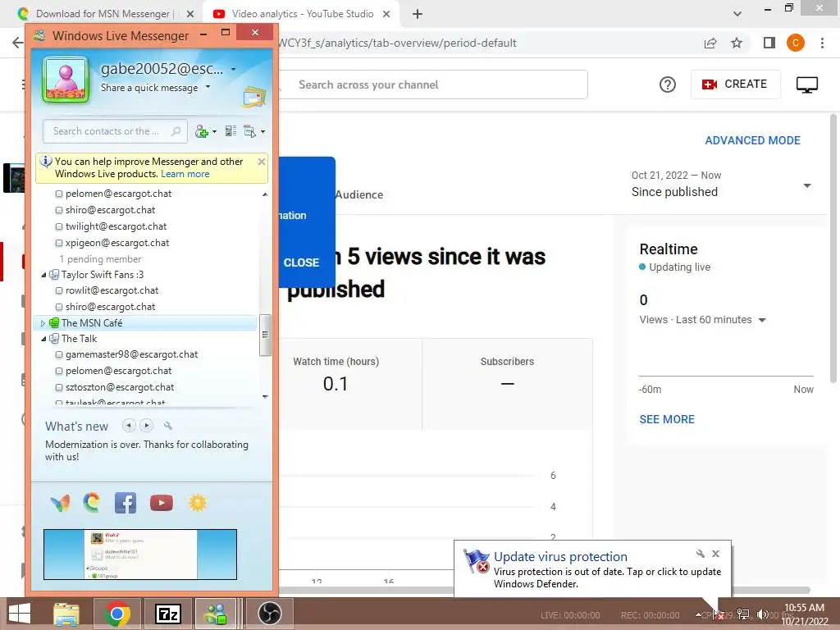Viewport: 840px width, 630px height.
Task: Click the Messenger display picture avatar
Action: [66, 80]
